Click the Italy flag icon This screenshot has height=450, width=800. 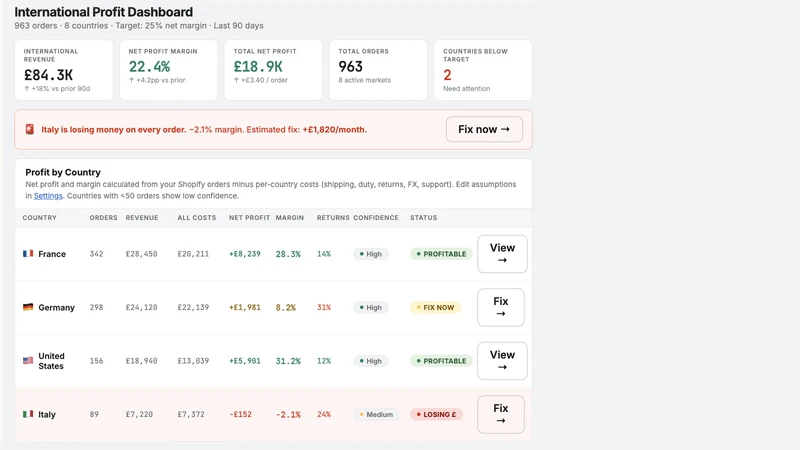click(28, 414)
